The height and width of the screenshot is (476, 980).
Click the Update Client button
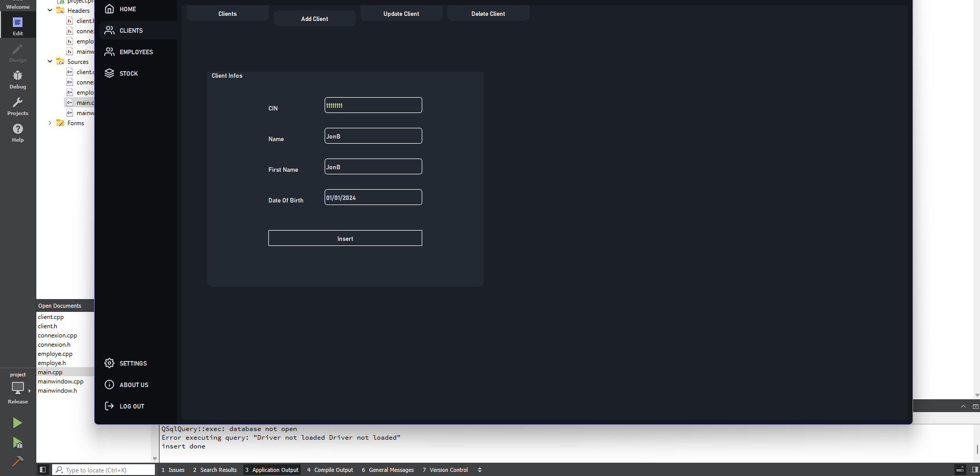pos(401,13)
